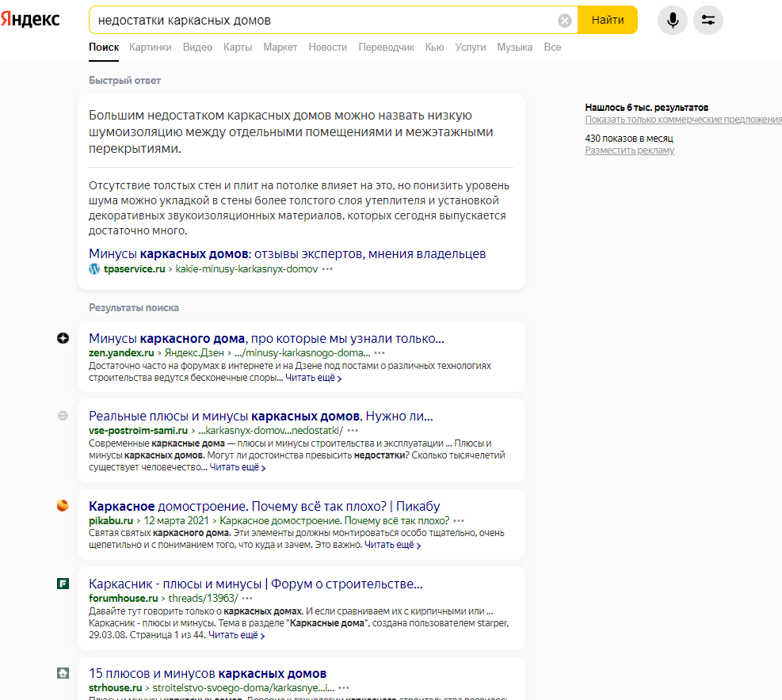Click vse-postroim-sami.ru domain link
Screen dimensions: 782x700
tap(138, 430)
